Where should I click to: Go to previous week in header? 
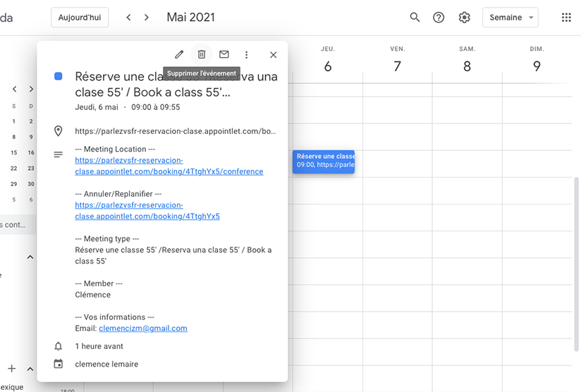coord(128,18)
